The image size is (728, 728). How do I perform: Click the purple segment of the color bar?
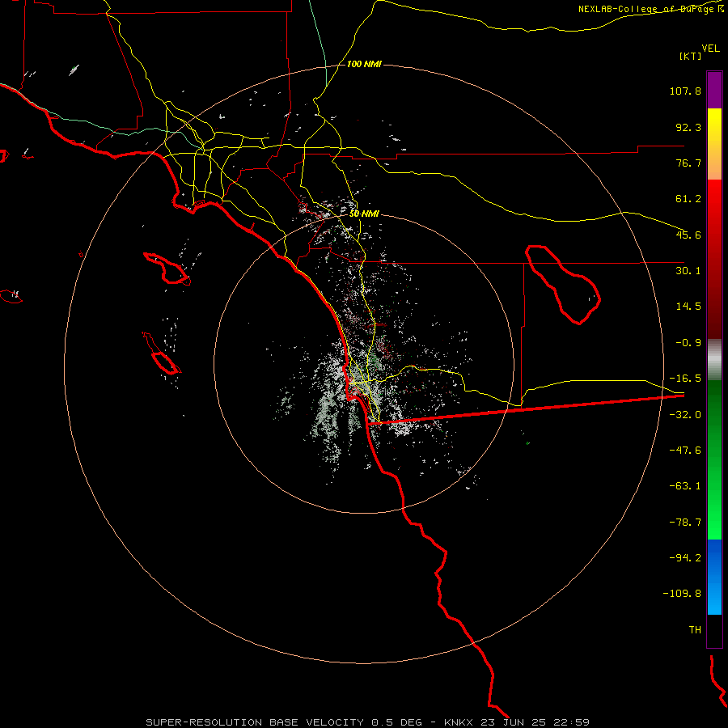tap(714, 90)
